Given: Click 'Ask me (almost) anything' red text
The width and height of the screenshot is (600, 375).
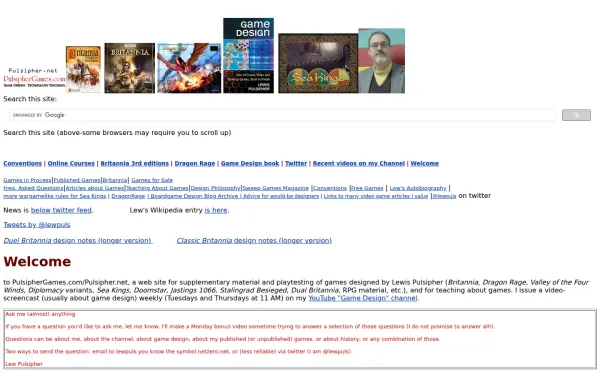Looking at the screenshot, I should coord(40,314).
